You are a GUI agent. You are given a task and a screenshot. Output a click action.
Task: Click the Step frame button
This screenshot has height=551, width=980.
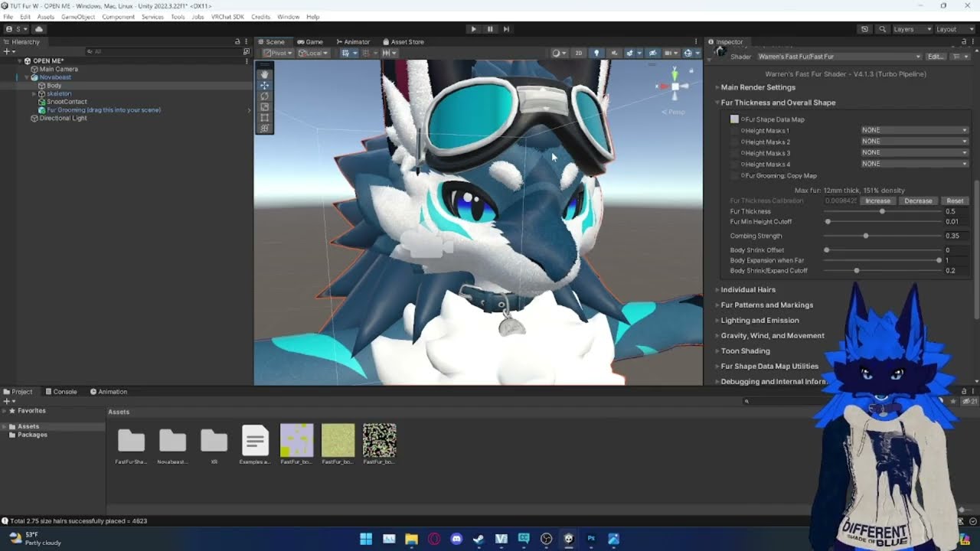pyautogui.click(x=506, y=29)
